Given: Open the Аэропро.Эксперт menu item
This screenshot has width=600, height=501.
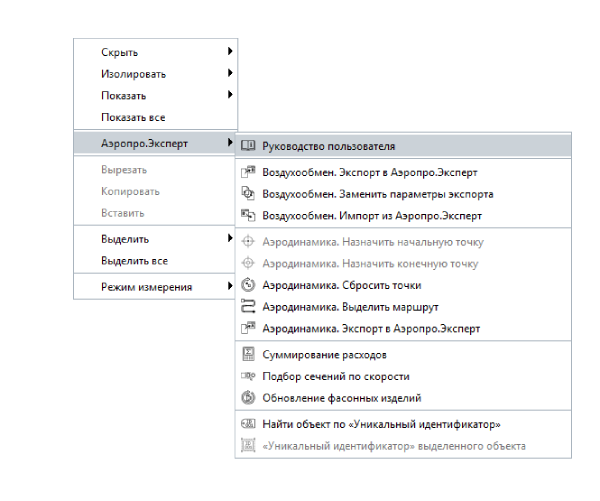Looking at the screenshot, I should pyautogui.click(x=145, y=144).
